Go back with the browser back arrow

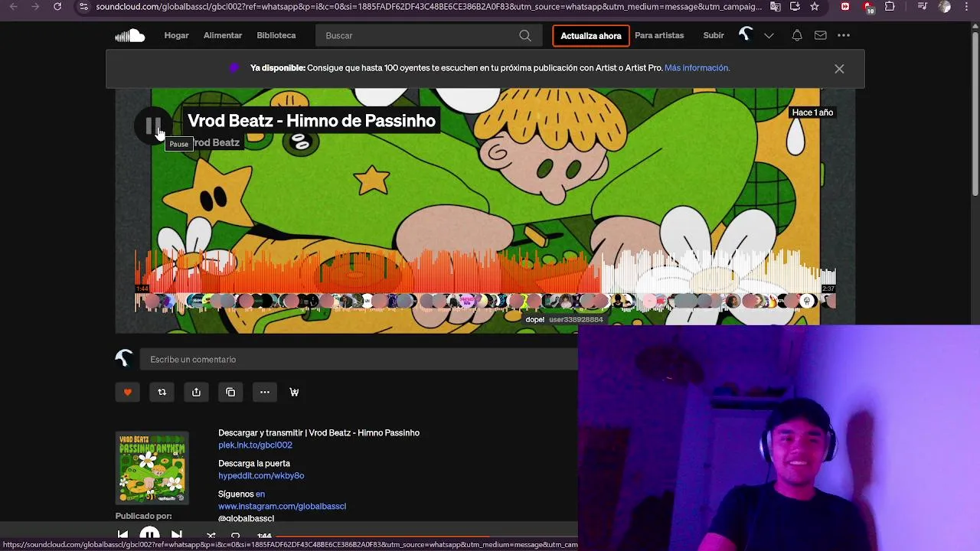pos(13,7)
